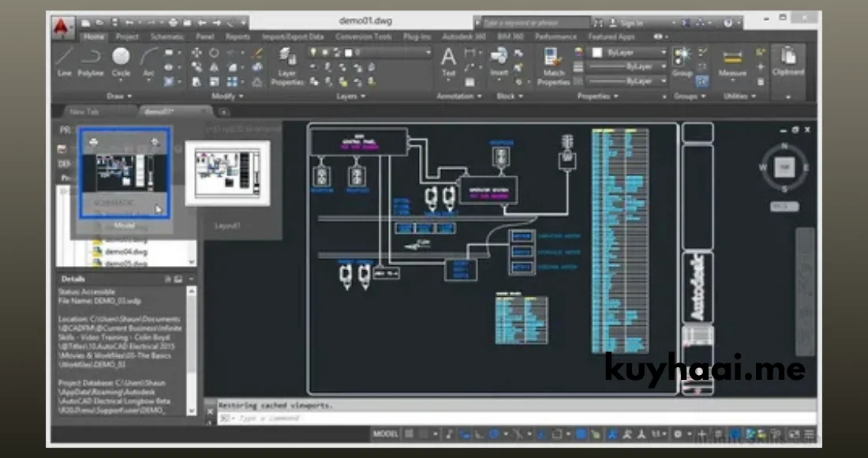Screen dimensions: 868x458
Task: Expand the Modify panel dropdown
Action: coord(227,96)
